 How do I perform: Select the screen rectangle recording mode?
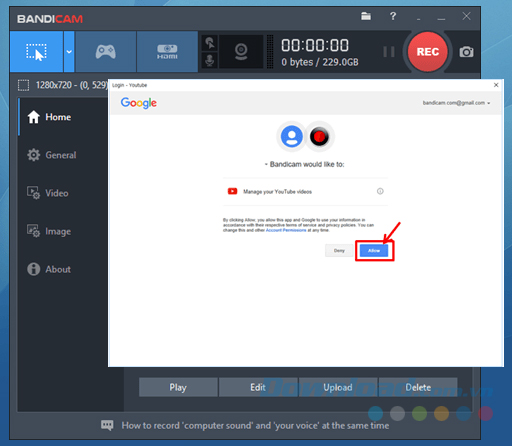pyautogui.click(x=36, y=52)
